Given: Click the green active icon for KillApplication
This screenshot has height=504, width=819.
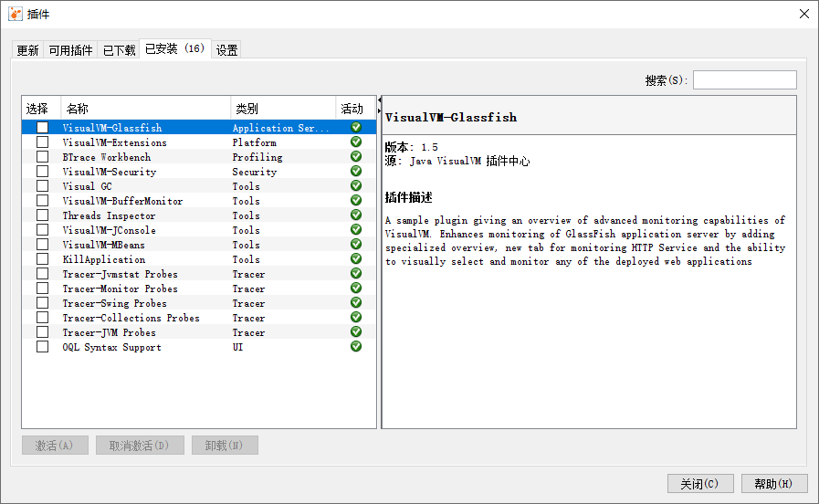Looking at the screenshot, I should coord(356,259).
